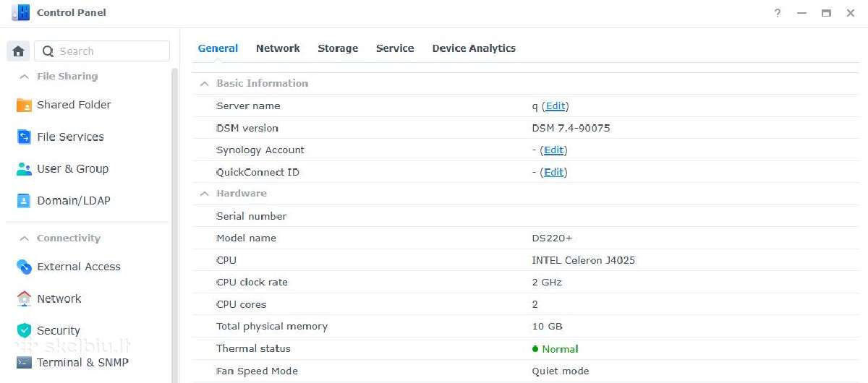Click the sidebar vertical scrollbar
The image size is (868, 383).
[175, 224]
